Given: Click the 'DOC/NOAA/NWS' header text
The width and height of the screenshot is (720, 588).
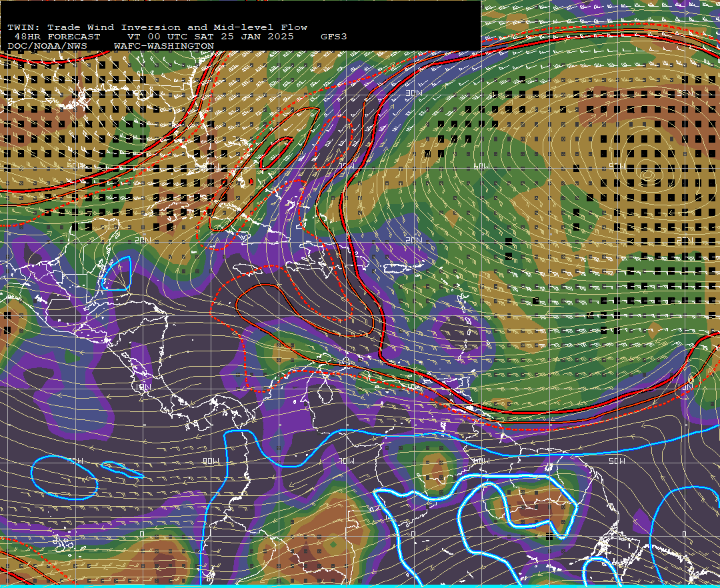Looking at the screenshot, I should [x=47, y=47].
